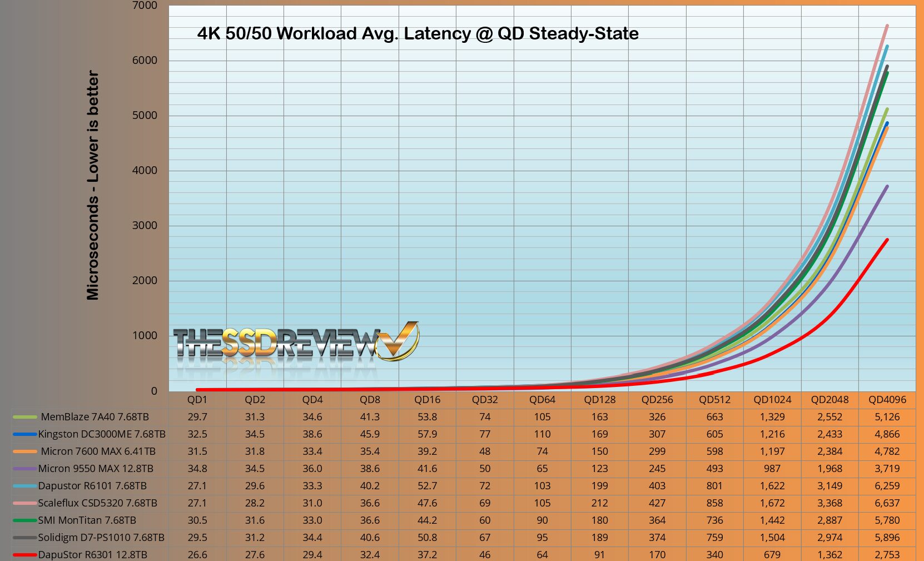The width and height of the screenshot is (924, 561).
Task: Click the dark green SMI MonTitan swatch
Action: [24, 520]
